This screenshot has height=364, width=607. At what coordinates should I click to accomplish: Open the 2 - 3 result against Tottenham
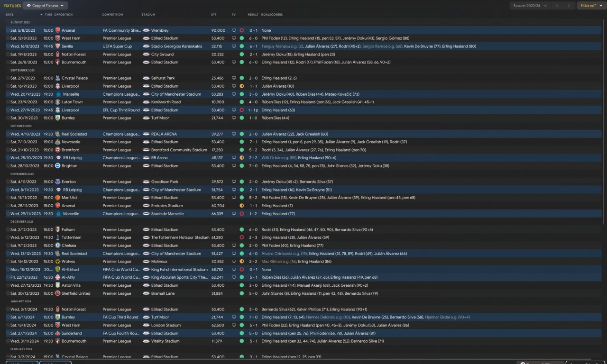pyautogui.click(x=253, y=237)
